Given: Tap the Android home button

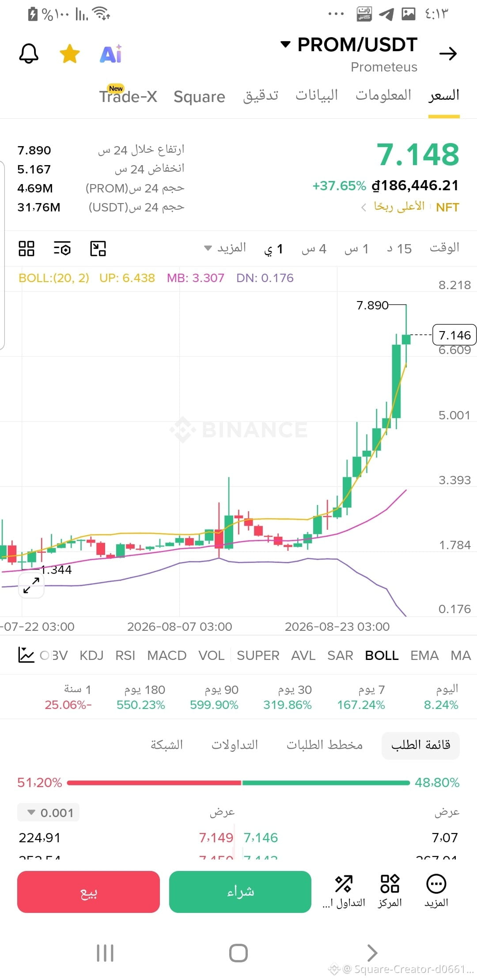Looking at the screenshot, I should 238,953.
